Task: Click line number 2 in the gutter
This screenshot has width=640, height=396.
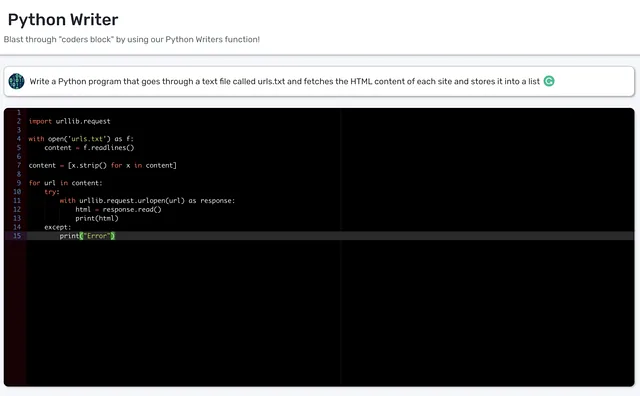Action: (19, 121)
